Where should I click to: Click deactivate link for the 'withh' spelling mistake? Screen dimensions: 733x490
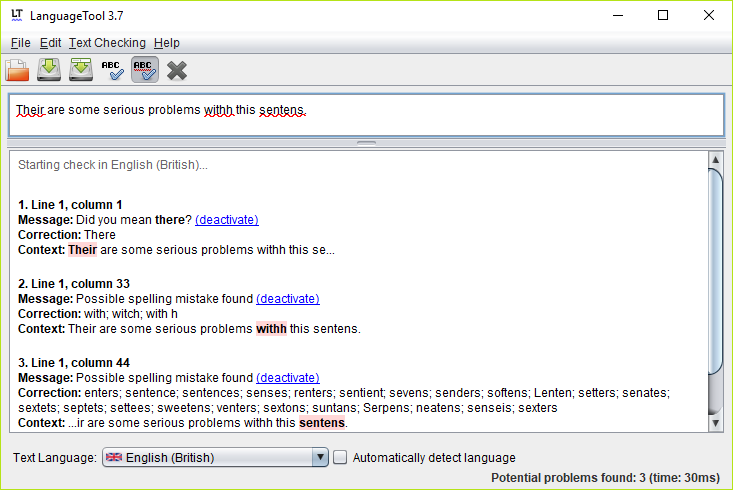click(x=287, y=299)
